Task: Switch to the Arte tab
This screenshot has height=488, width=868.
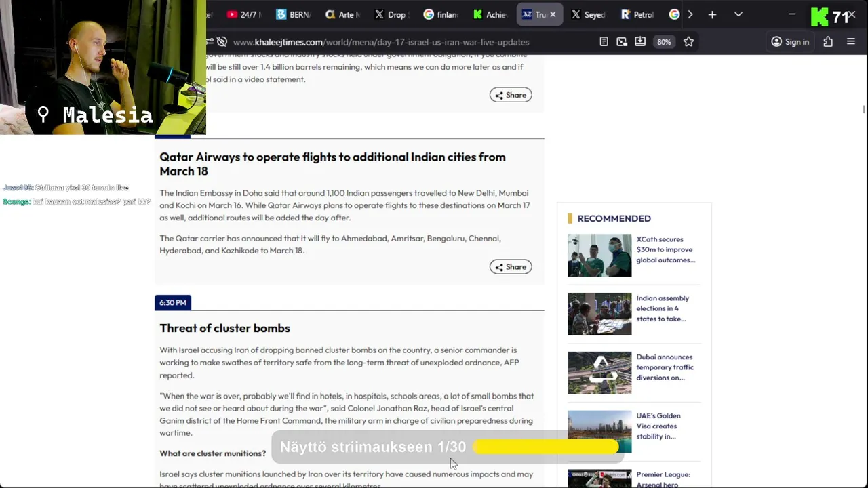Action: 342,14
